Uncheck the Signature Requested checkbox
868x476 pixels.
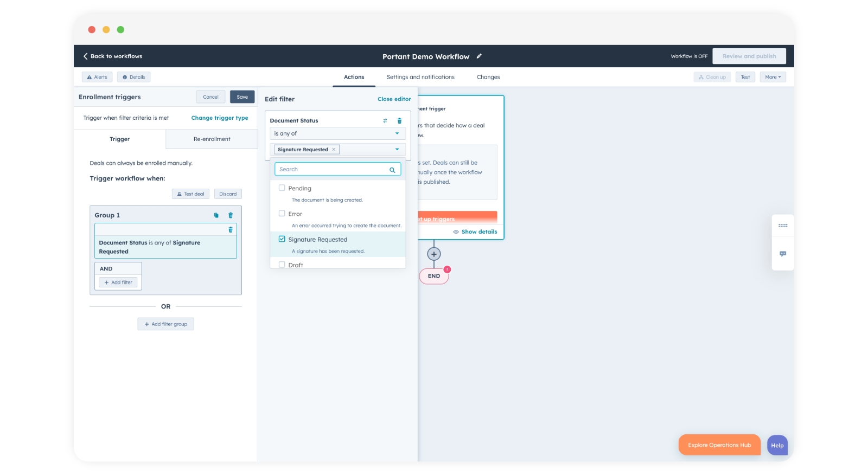[x=282, y=239]
